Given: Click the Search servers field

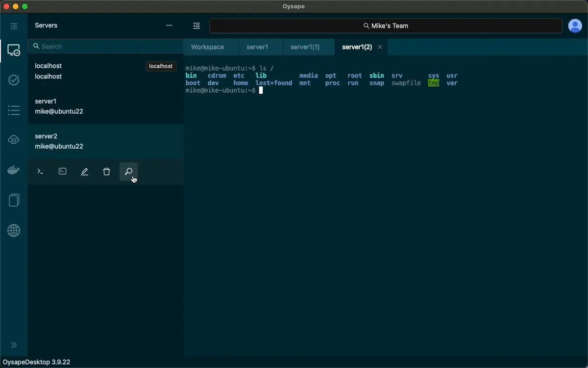Looking at the screenshot, I should pyautogui.click(x=106, y=46).
